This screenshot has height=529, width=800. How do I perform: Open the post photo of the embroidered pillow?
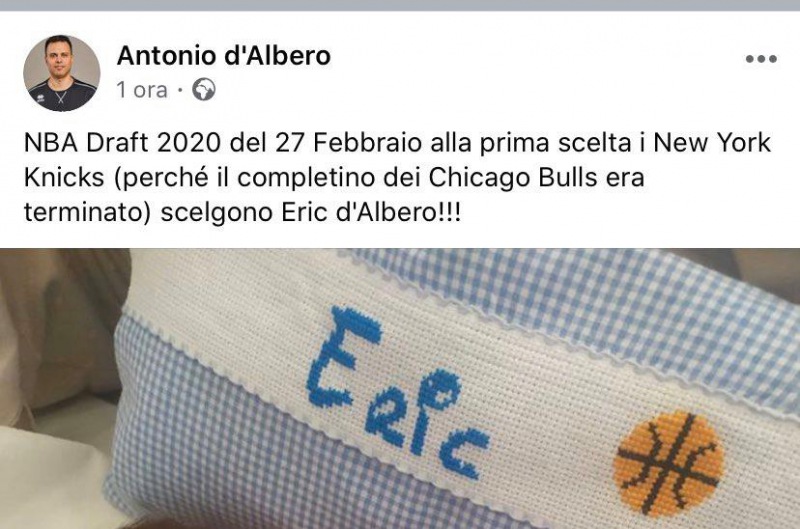pos(400,389)
